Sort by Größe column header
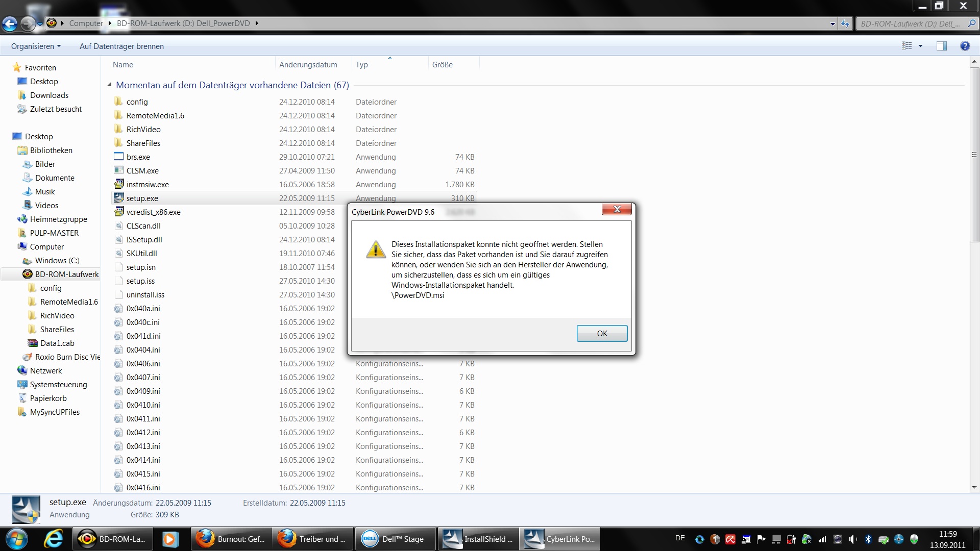The height and width of the screenshot is (551, 980). click(x=454, y=64)
